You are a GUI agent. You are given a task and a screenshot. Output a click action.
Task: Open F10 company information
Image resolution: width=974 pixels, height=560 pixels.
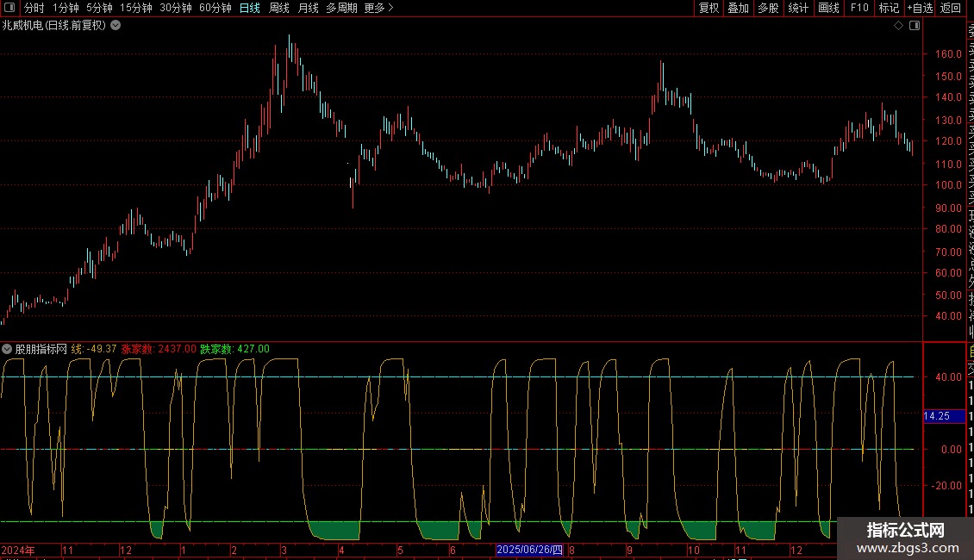859,8
